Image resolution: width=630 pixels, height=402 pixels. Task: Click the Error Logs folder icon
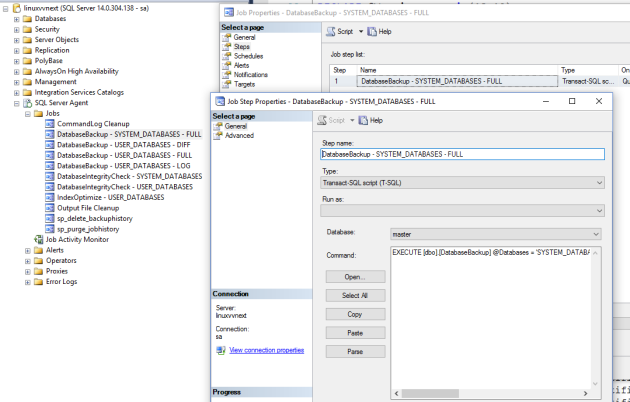coord(39,282)
